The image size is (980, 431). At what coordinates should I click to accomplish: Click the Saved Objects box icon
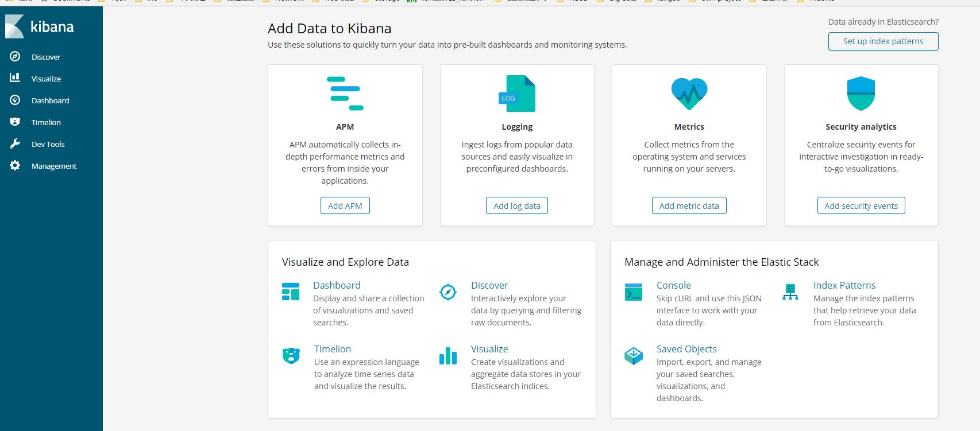[634, 356]
